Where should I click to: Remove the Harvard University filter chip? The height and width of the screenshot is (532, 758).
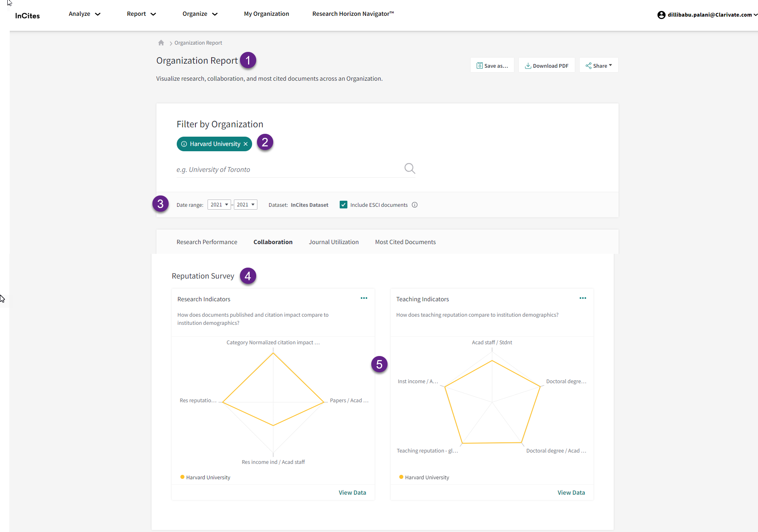[246, 144]
